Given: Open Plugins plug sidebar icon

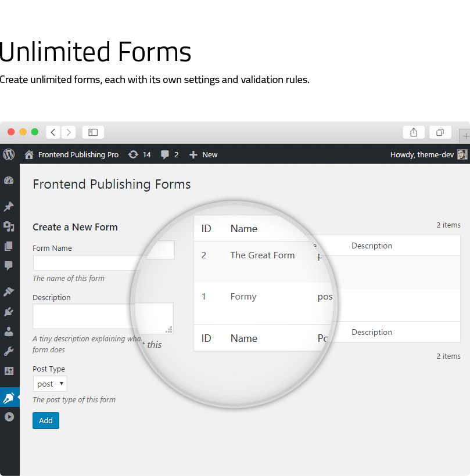Looking at the screenshot, I should (9, 312).
